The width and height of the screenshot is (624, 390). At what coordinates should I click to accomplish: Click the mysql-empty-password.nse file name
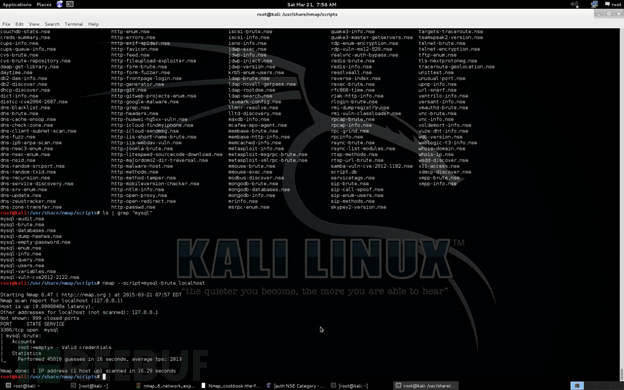point(35,242)
